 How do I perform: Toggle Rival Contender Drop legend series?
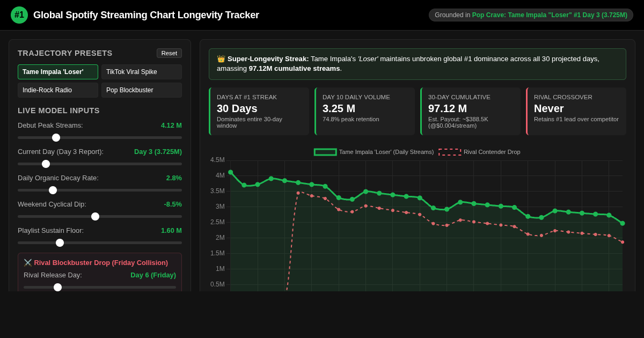pyautogui.click(x=479, y=152)
